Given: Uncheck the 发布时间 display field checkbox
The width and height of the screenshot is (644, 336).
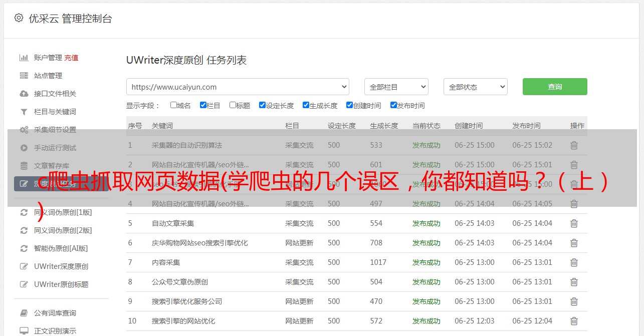Looking at the screenshot, I should click(x=393, y=105).
